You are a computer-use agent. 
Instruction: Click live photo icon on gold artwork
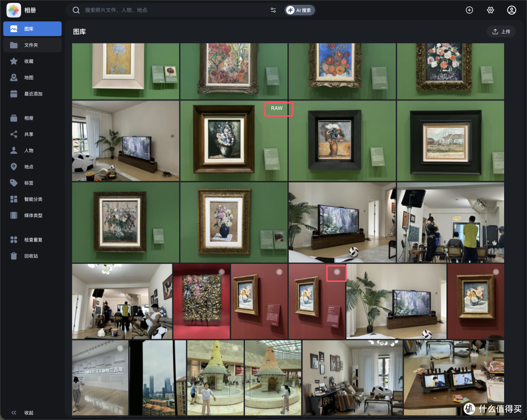222,272
